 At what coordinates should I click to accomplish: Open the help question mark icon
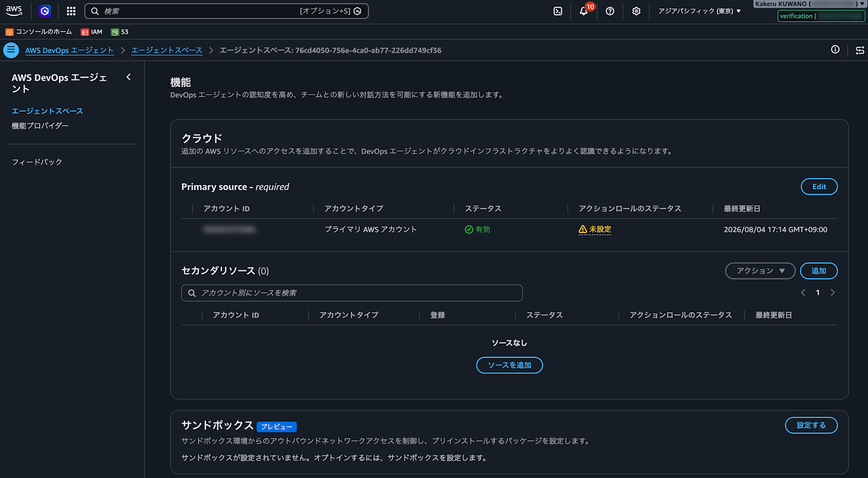coord(610,11)
